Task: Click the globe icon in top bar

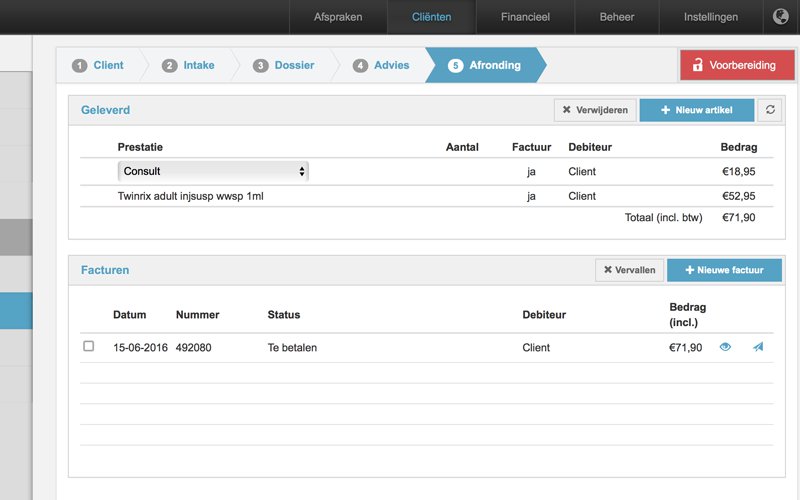Action: 781,17
